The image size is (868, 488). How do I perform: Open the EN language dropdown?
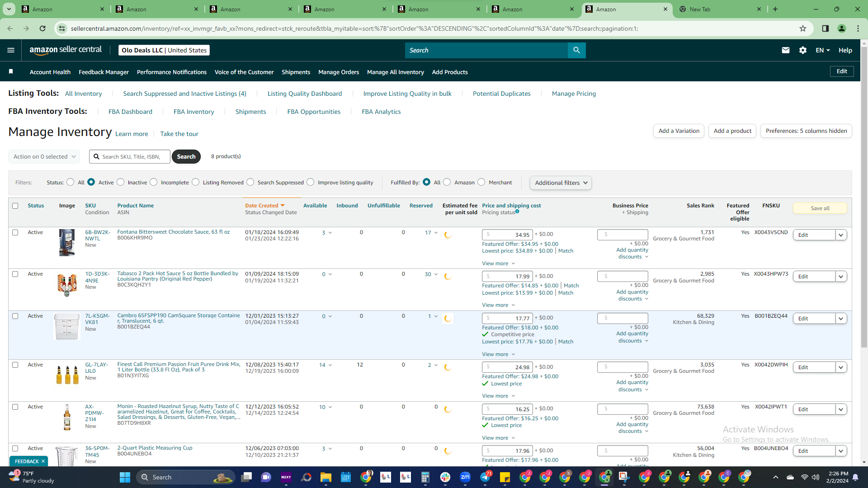coord(822,50)
